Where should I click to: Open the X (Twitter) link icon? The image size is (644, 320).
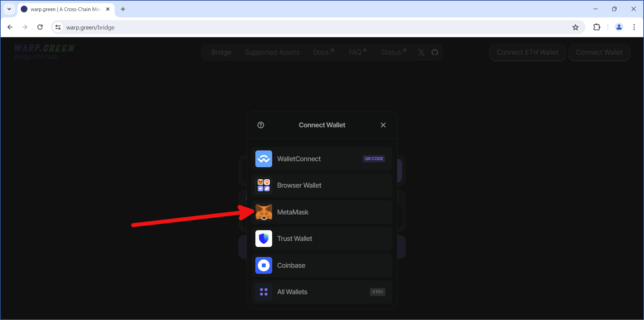421,52
